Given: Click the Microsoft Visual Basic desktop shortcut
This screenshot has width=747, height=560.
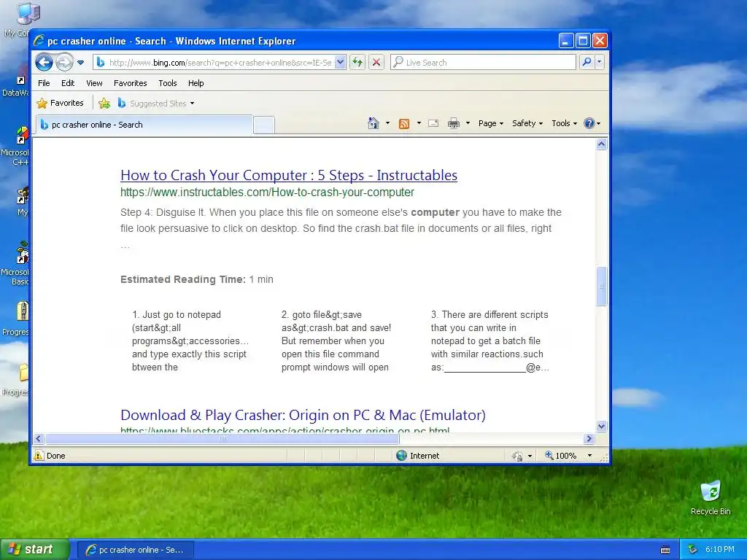Looking at the screenshot, I should [x=15, y=263].
